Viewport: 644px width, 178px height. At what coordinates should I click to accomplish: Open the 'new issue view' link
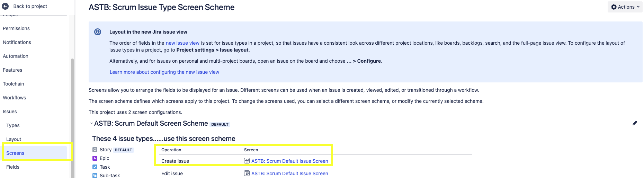point(182,43)
